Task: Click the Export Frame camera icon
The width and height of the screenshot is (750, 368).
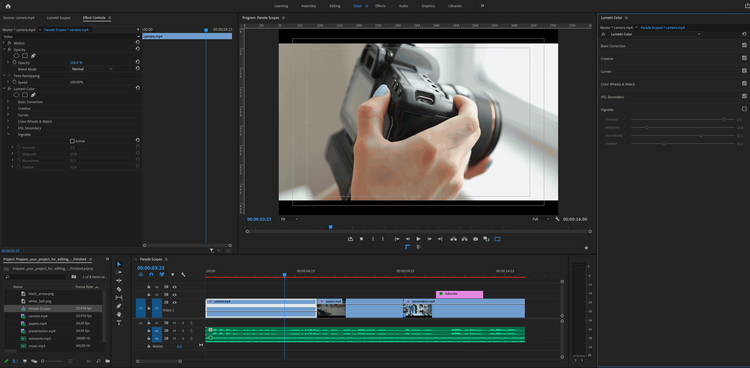Action: click(x=475, y=239)
